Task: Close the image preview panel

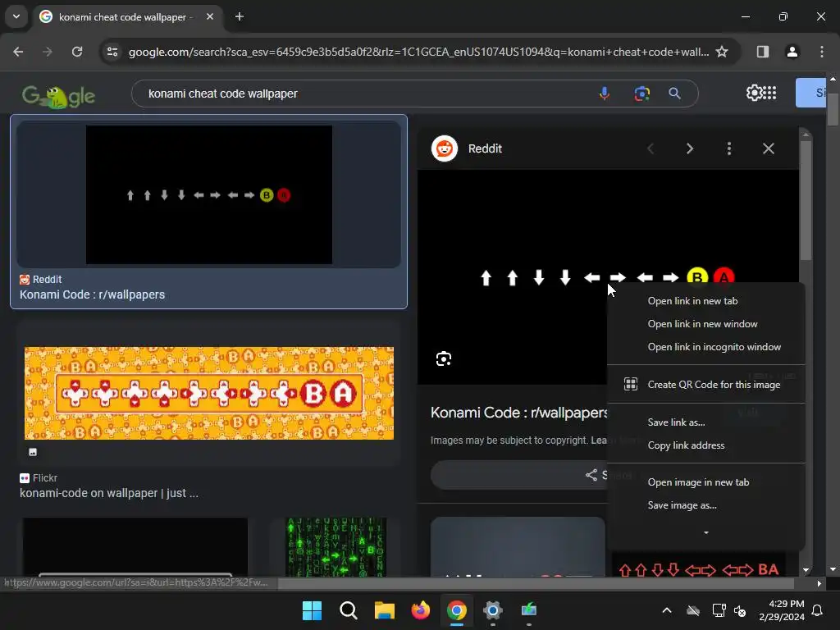Action: click(768, 148)
